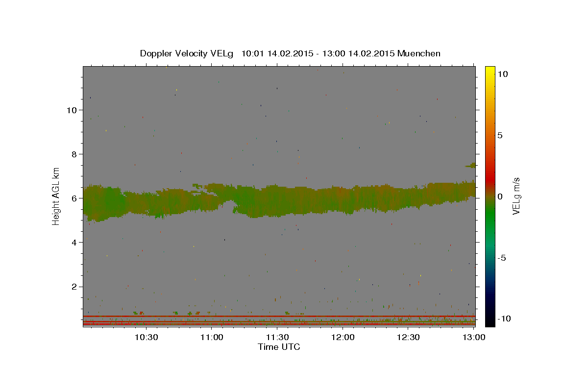Click the 11:30 time tick label
The image size is (588, 392).
click(x=277, y=337)
